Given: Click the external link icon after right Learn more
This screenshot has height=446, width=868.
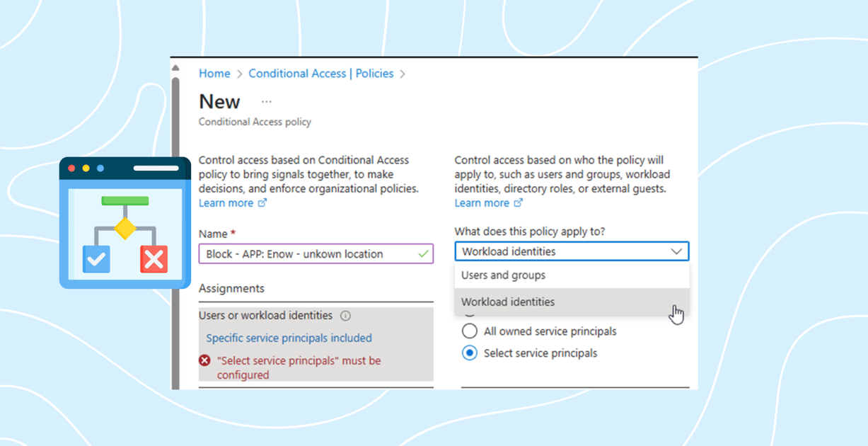Looking at the screenshot, I should (x=519, y=202).
